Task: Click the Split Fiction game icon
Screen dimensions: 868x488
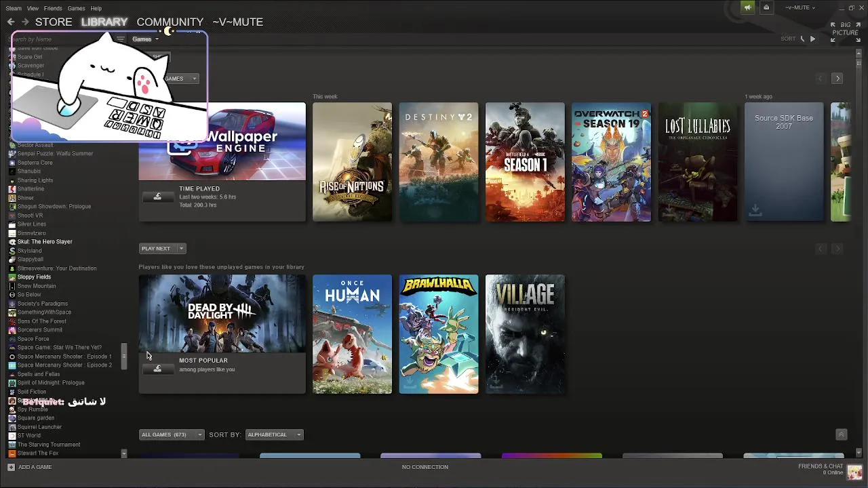Action: point(12,392)
